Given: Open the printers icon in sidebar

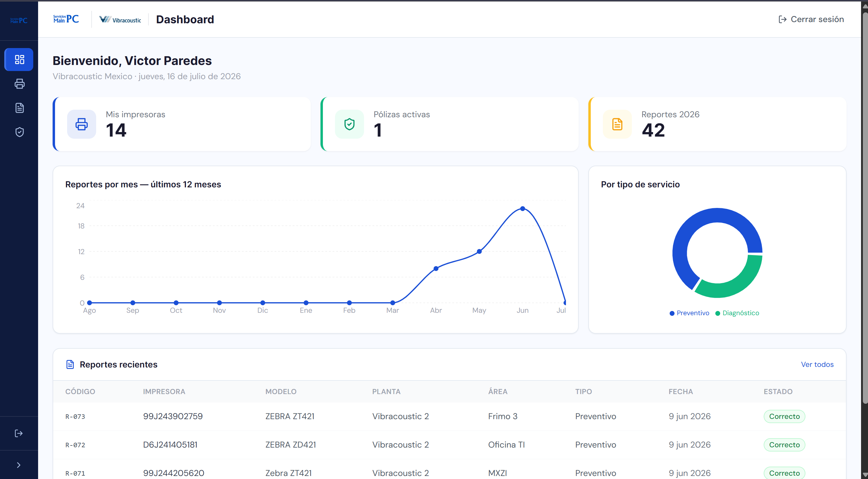Looking at the screenshot, I should pyautogui.click(x=19, y=83).
